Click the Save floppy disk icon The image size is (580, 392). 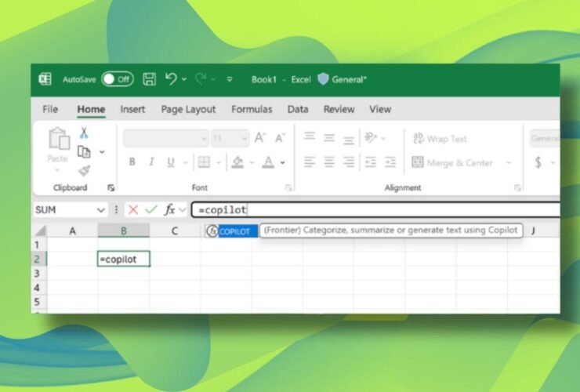pyautogui.click(x=150, y=79)
